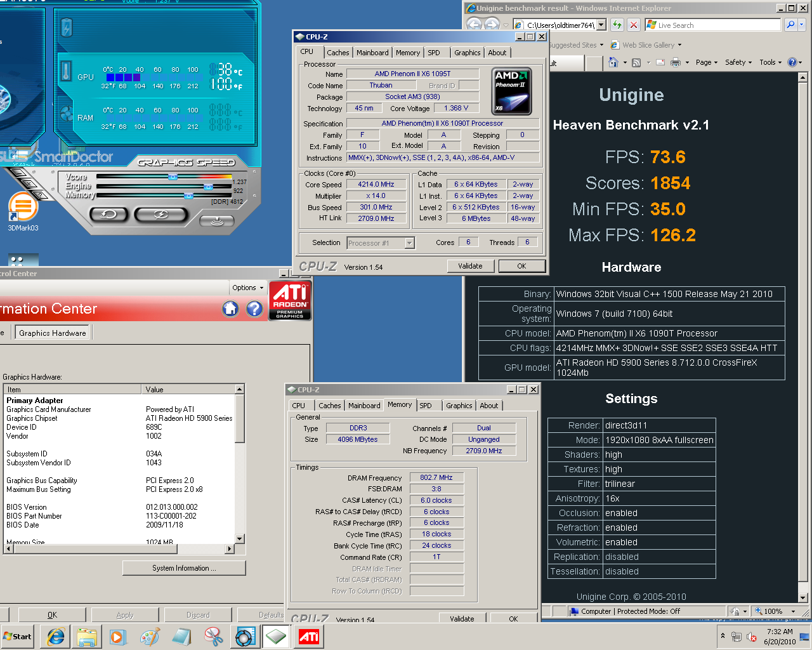Open the IE Tools menu
This screenshot has height=650, width=812.
[x=771, y=62]
